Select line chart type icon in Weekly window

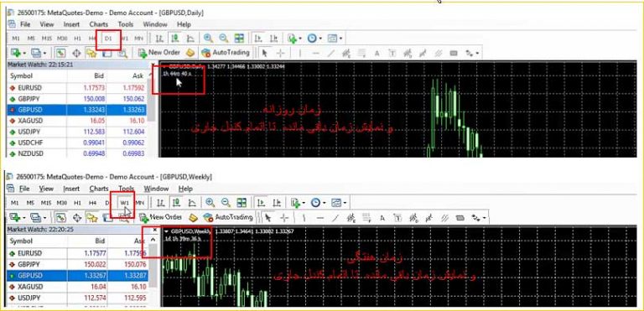coord(192,203)
